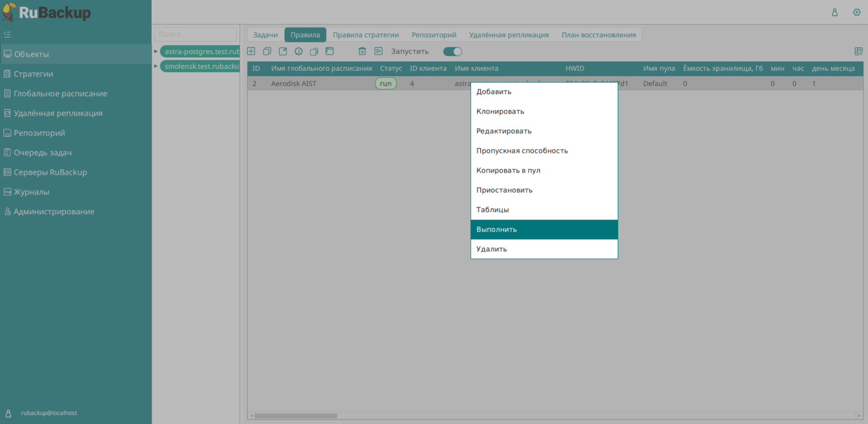Select Выполнить in the context menu
Image resolution: width=868 pixels, height=424 pixels.
pos(544,229)
